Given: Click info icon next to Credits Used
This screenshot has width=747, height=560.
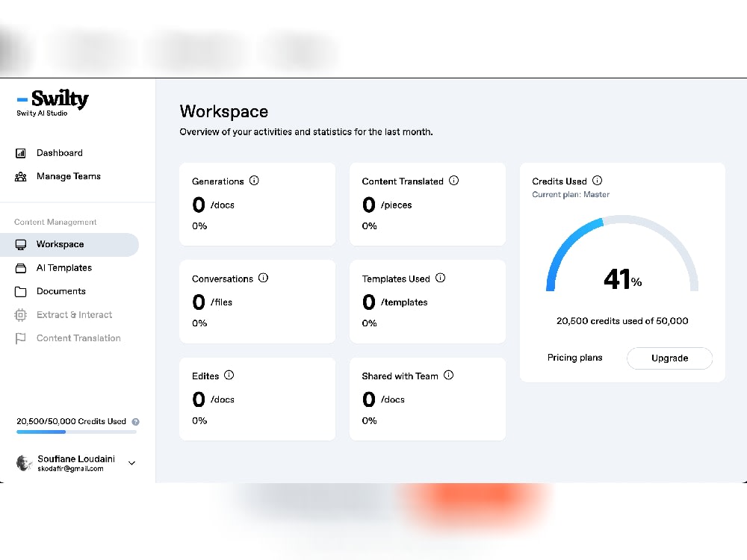Looking at the screenshot, I should 597,181.
